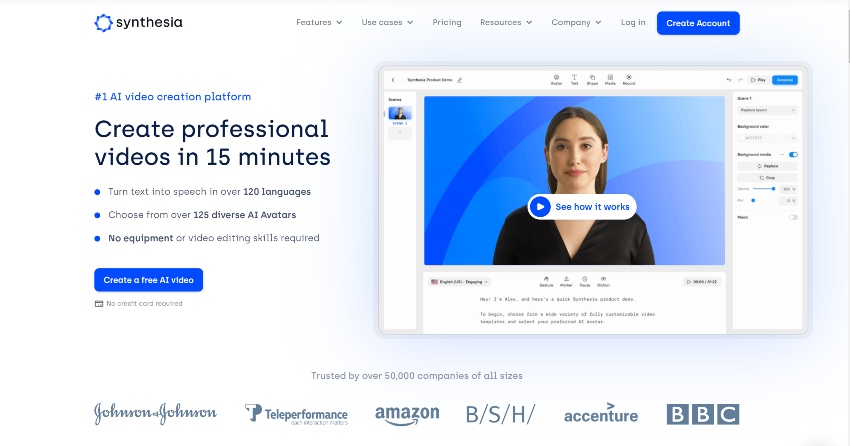Open the Diction tool in script toolbar

tap(603, 281)
